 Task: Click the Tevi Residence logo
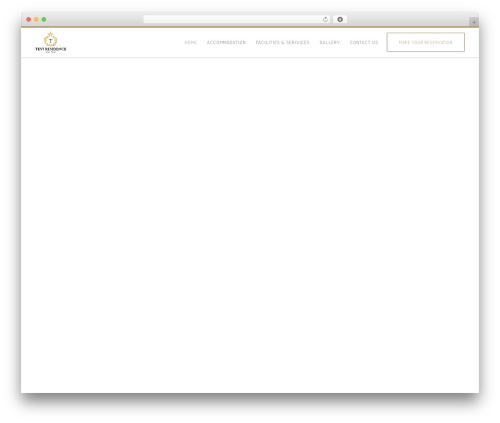51,42
